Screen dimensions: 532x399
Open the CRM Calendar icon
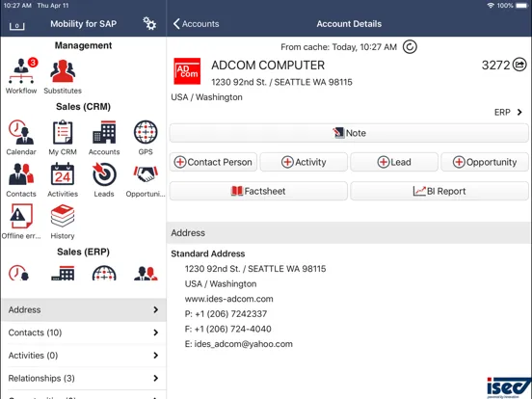pyautogui.click(x=21, y=132)
